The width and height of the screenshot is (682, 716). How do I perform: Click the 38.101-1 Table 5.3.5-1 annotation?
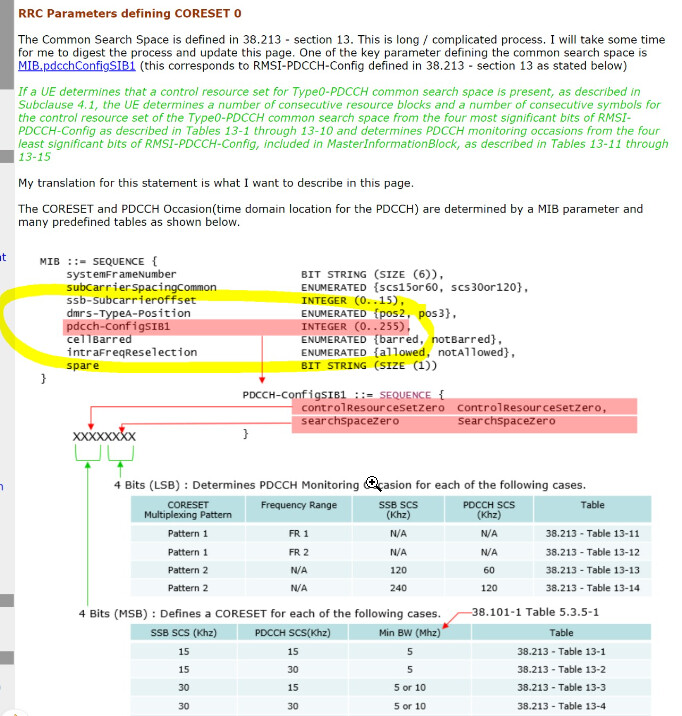click(x=535, y=612)
